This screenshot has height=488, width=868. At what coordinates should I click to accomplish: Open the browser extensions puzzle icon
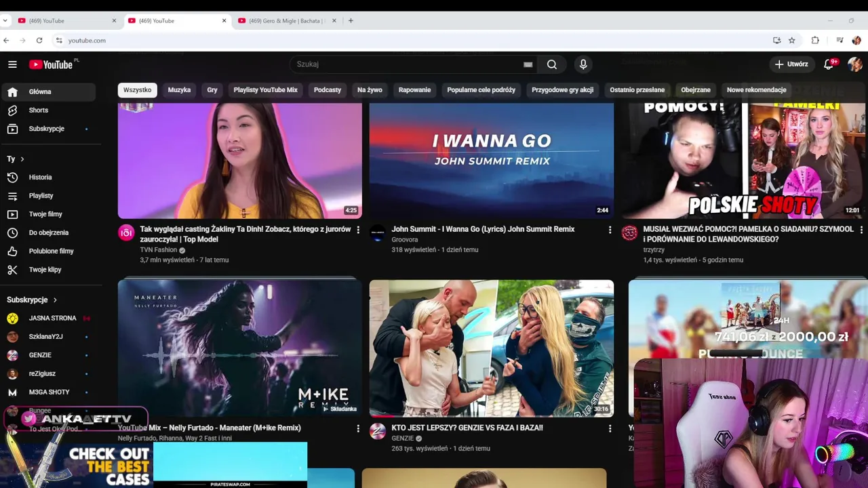click(x=815, y=41)
